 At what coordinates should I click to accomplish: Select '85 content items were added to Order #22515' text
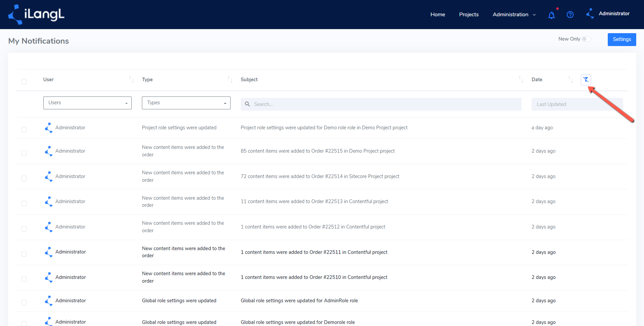[x=318, y=151]
